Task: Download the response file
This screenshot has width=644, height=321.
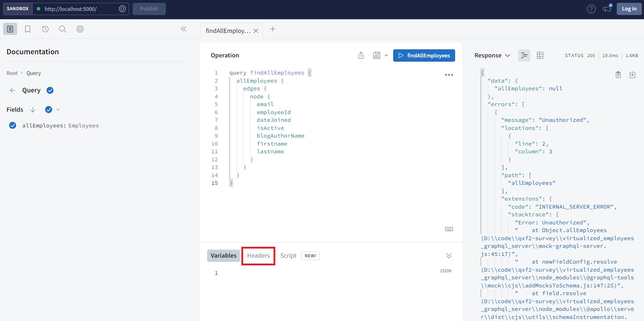Action: pyautogui.click(x=632, y=75)
